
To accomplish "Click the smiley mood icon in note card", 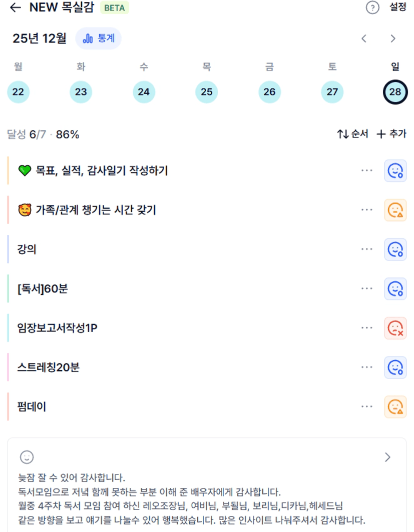I will coord(27,457).
